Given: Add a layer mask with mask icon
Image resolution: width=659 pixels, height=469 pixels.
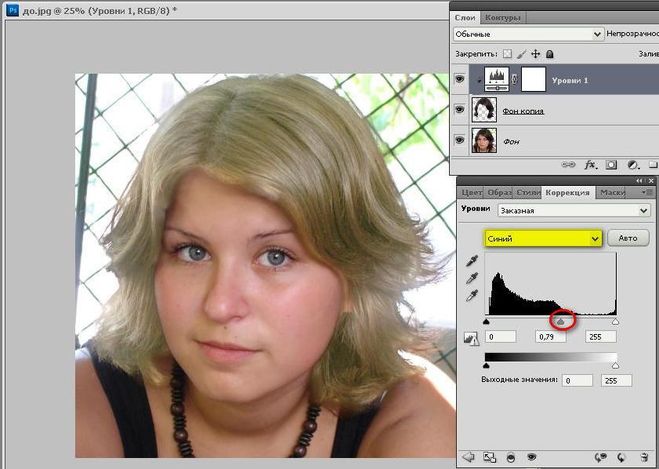Looking at the screenshot, I should [611, 165].
